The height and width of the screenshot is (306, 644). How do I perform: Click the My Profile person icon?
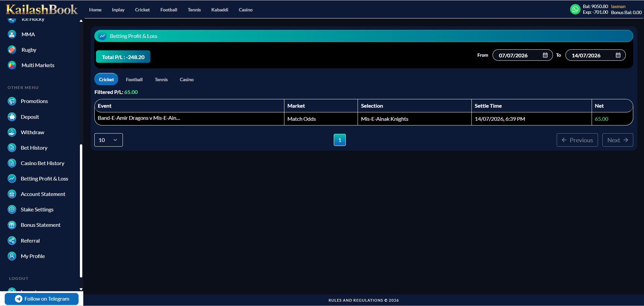click(x=12, y=256)
